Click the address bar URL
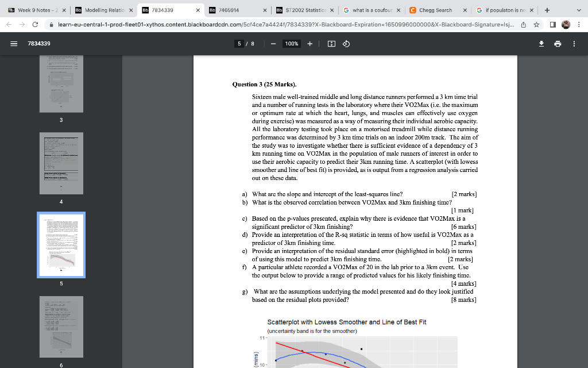588x368 pixels. (286, 24)
